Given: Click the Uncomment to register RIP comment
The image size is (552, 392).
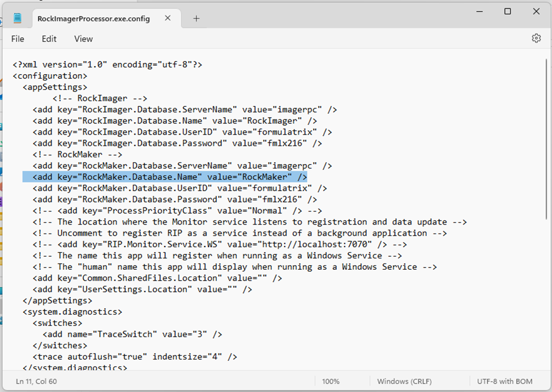Looking at the screenshot, I should point(239,233).
